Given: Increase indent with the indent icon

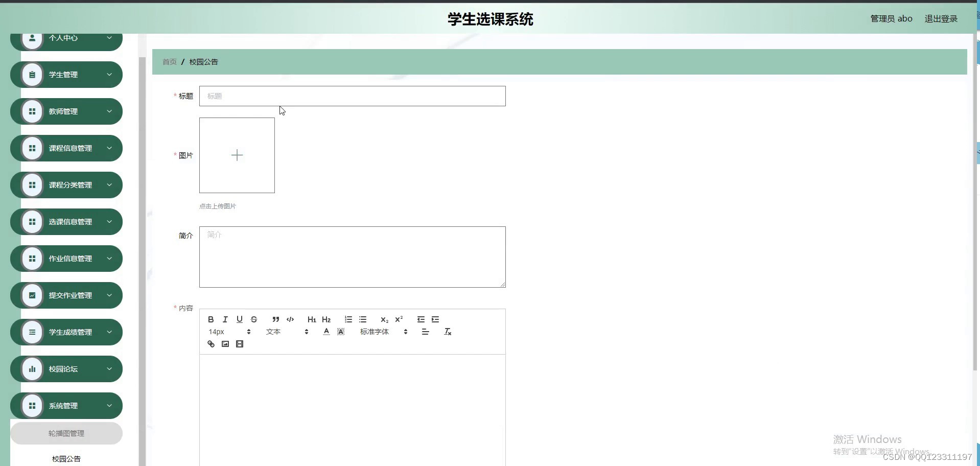Looking at the screenshot, I should click(x=435, y=319).
